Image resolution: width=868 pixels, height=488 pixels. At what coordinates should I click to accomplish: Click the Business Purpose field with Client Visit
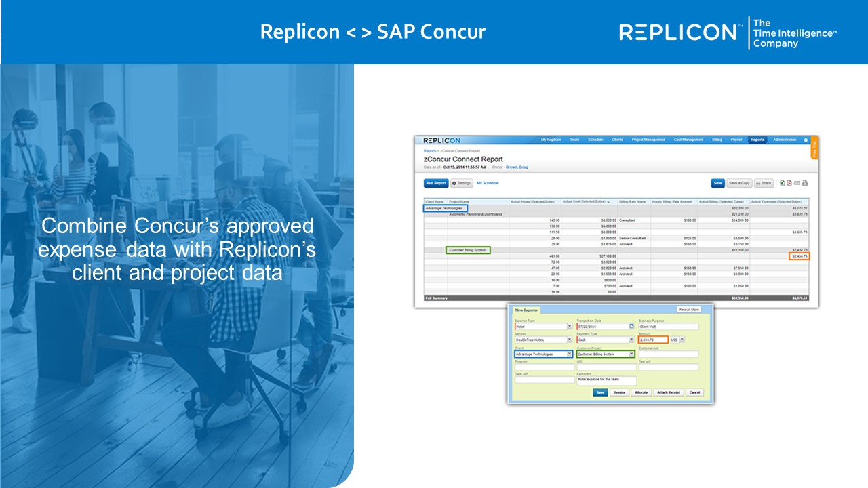pyautogui.click(x=669, y=327)
